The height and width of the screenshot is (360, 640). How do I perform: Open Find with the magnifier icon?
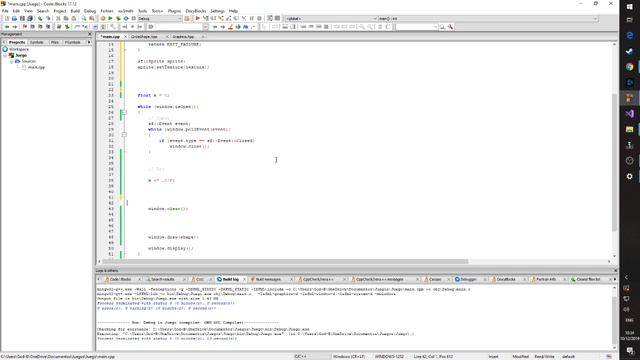[84, 18]
